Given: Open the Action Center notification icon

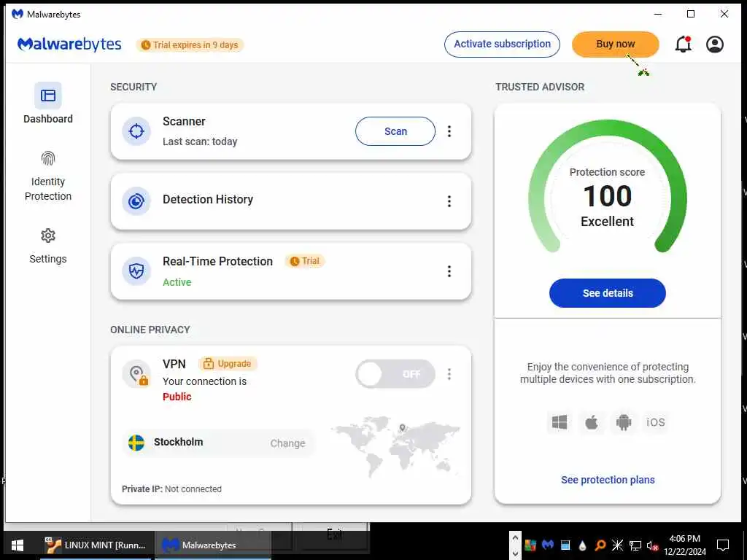Looking at the screenshot, I should click(723, 545).
